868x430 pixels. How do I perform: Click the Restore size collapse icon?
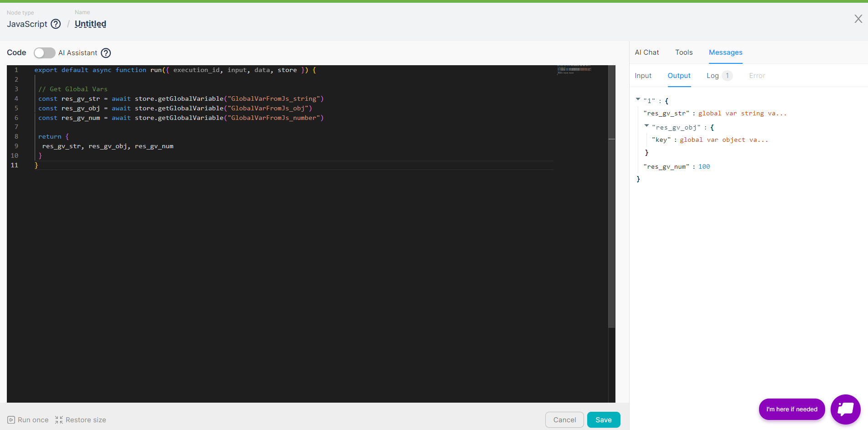[x=59, y=420]
